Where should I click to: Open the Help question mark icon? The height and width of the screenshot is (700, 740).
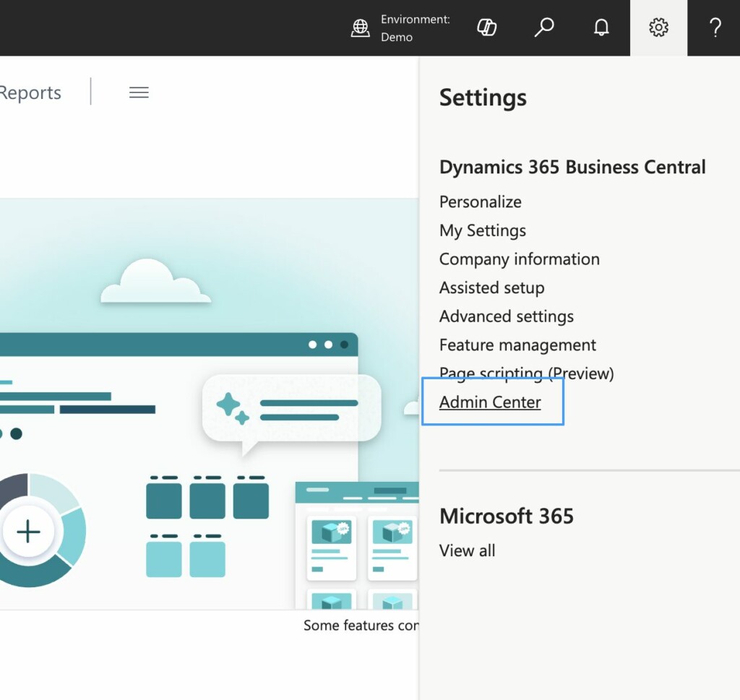point(715,28)
